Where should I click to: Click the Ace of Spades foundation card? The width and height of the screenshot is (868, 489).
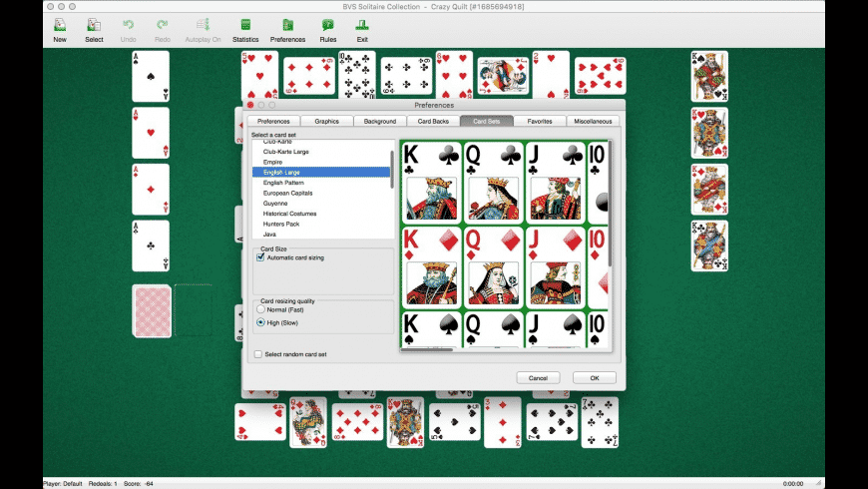(151, 77)
